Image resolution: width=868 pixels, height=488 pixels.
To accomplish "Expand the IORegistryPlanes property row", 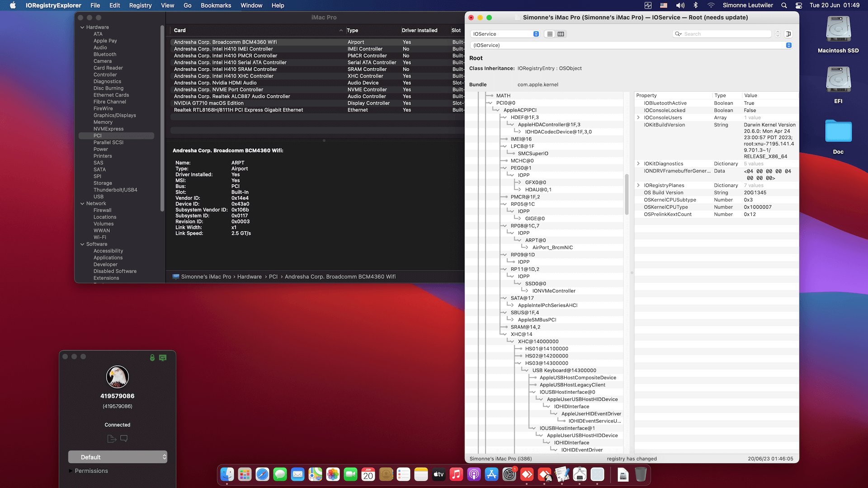I will 638,185.
